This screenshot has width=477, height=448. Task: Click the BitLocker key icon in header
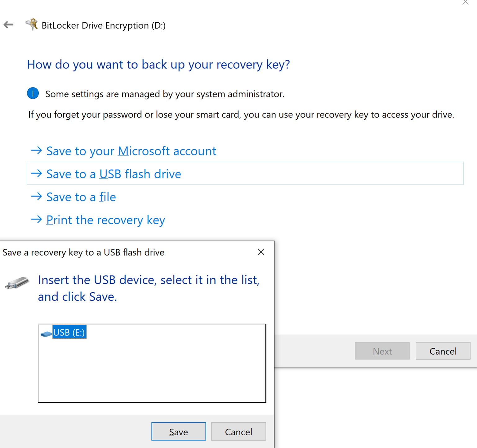32,25
